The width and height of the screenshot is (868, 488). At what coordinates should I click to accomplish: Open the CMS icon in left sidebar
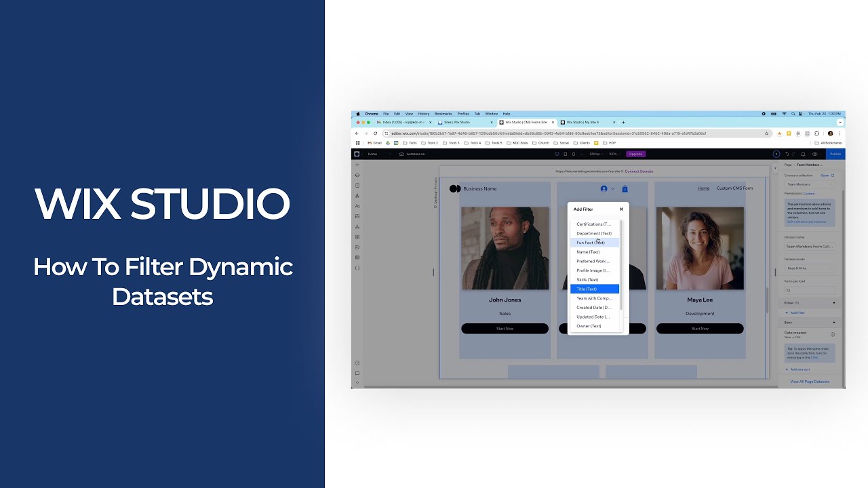[x=357, y=258]
